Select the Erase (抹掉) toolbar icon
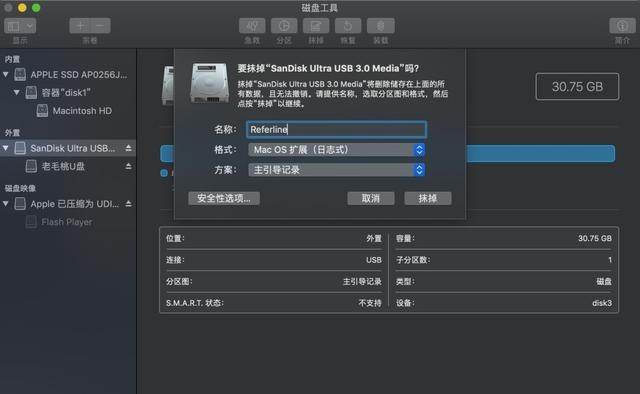Screen dimensions: 640x394 point(316,26)
